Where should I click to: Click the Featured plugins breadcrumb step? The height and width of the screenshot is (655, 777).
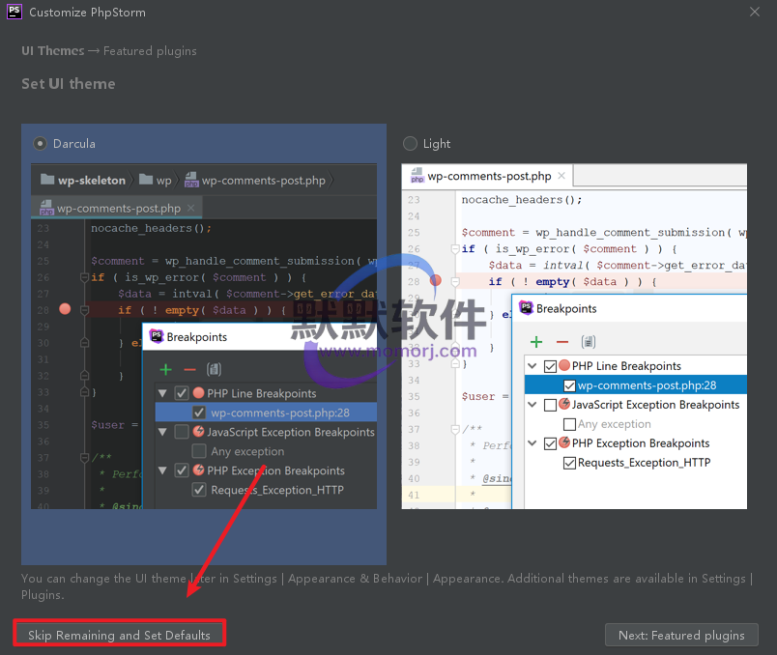(150, 51)
